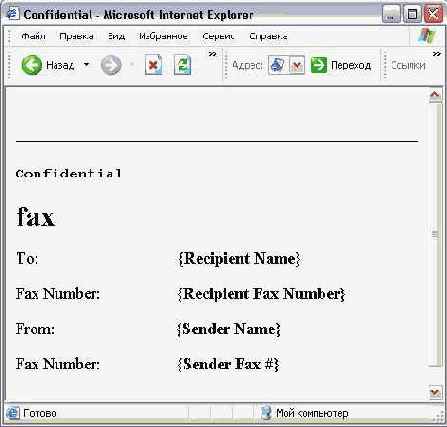Open the Справка menu

tap(268, 36)
